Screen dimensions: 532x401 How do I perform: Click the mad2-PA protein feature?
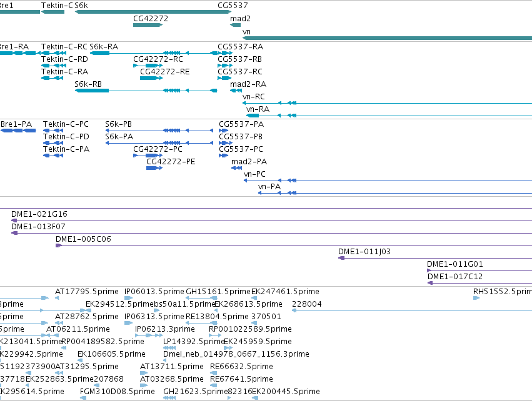point(237,168)
